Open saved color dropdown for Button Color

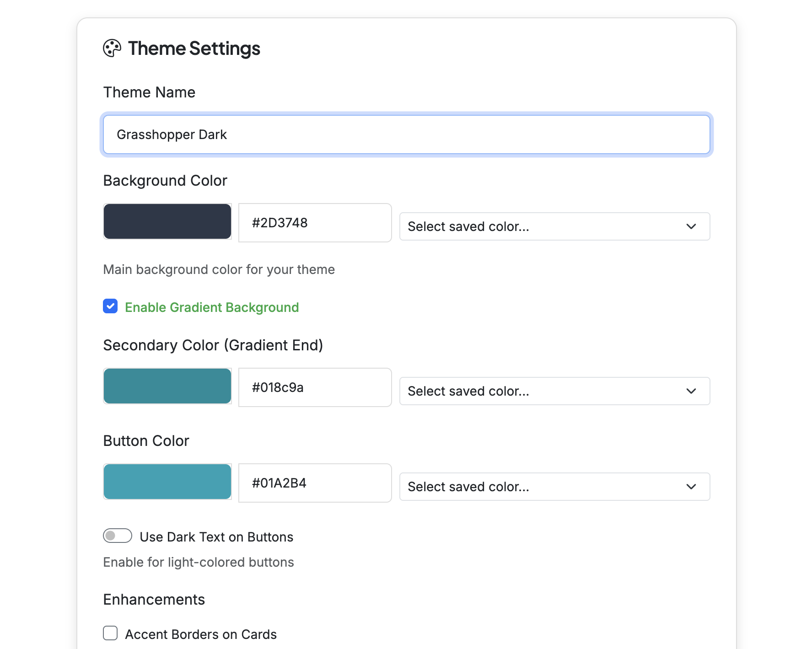[x=554, y=487]
